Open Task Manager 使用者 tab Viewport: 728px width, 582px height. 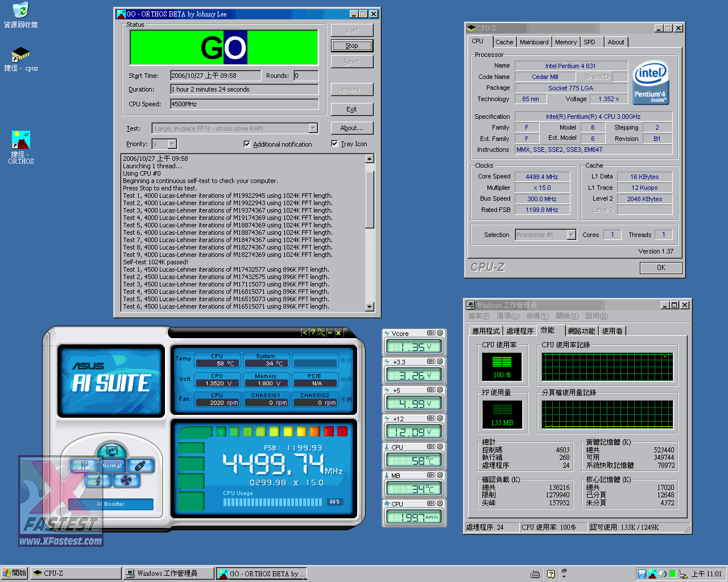coord(613,331)
